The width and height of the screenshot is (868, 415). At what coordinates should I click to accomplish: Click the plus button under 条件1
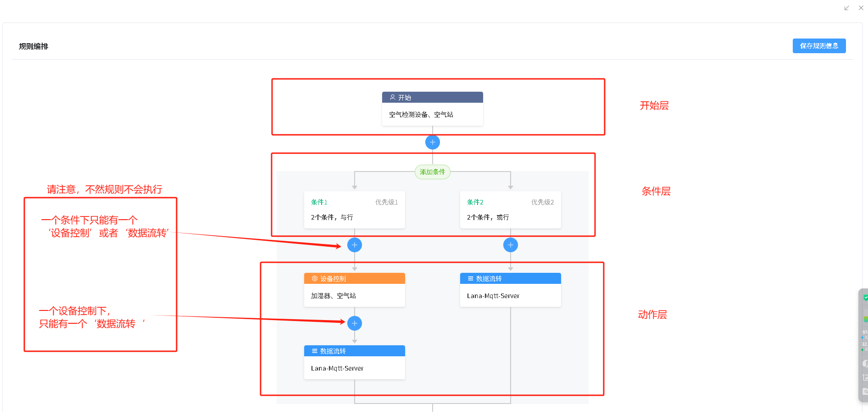(x=354, y=245)
